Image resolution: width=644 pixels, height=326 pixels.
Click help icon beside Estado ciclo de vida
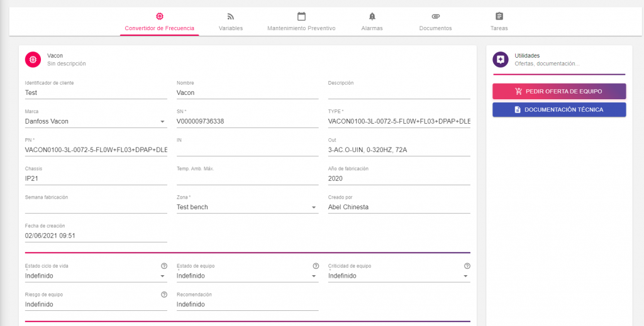coord(164,266)
